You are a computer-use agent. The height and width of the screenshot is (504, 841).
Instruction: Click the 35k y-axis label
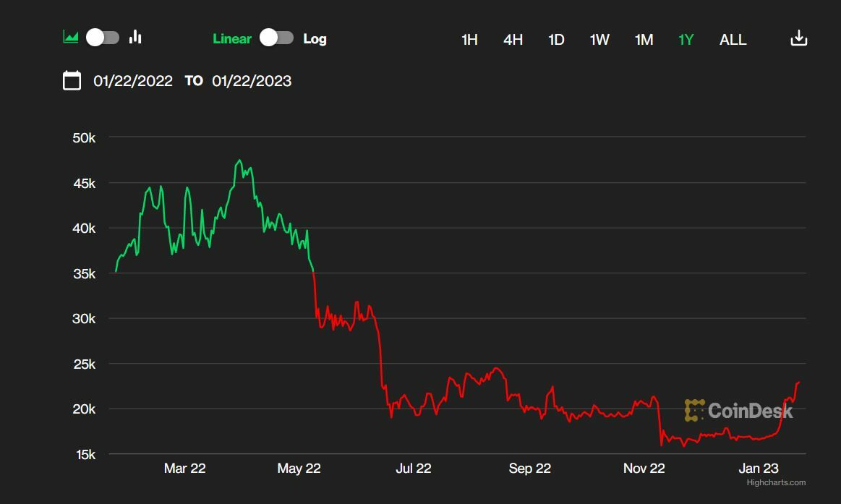point(84,274)
